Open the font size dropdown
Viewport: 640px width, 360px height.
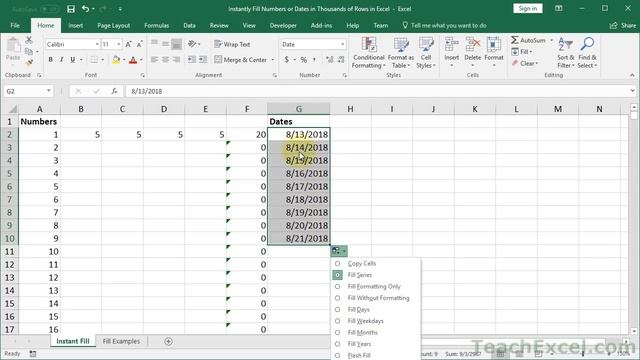[x=119, y=44]
